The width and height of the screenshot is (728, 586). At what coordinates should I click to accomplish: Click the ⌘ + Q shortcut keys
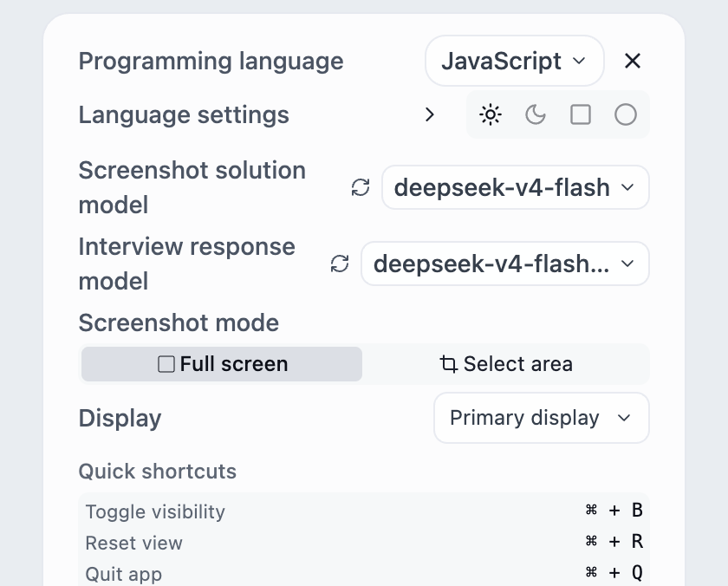614,572
